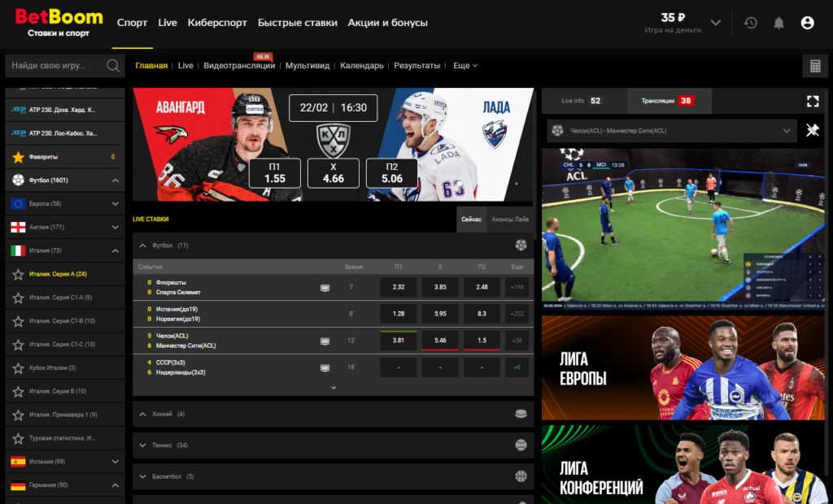Image resolution: width=833 pixels, height=504 pixels.
Task: Show more football matches chevron
Action: tap(334, 388)
